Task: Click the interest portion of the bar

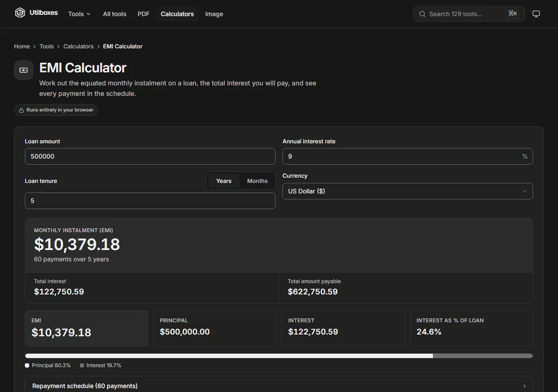Action: (x=483, y=356)
